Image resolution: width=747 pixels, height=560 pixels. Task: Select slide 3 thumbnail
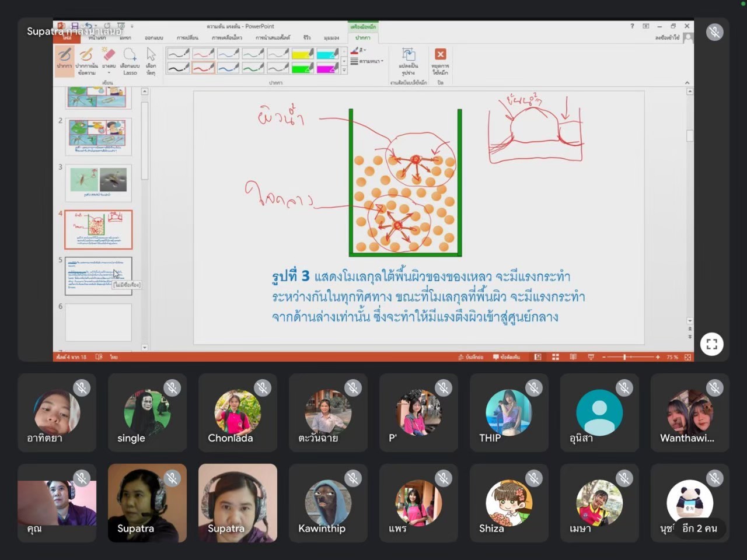coord(98,182)
